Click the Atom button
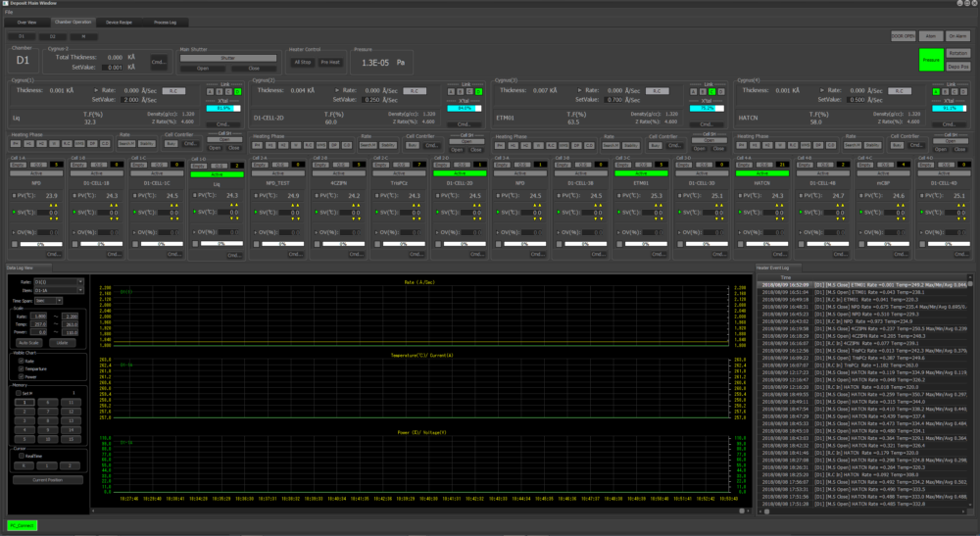 [931, 36]
